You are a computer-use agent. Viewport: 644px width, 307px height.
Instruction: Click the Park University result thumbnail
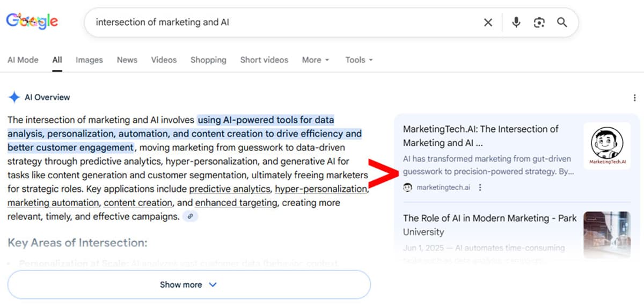(x=607, y=235)
